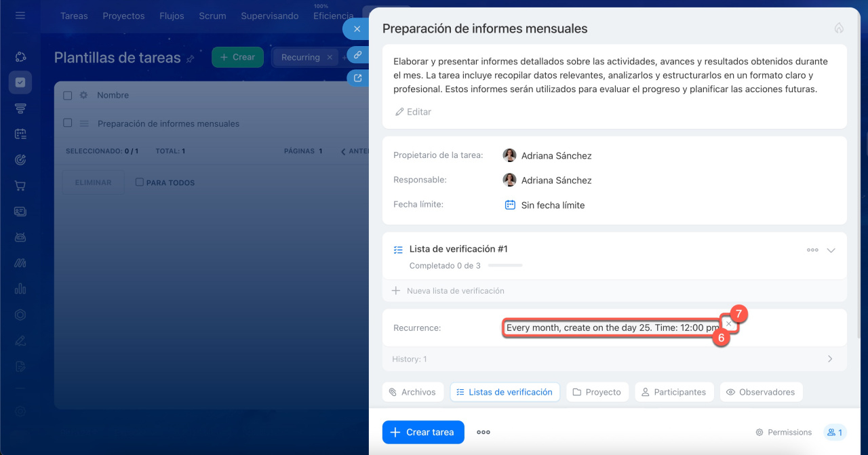Open the Recurrence schedule setting

tap(612, 328)
